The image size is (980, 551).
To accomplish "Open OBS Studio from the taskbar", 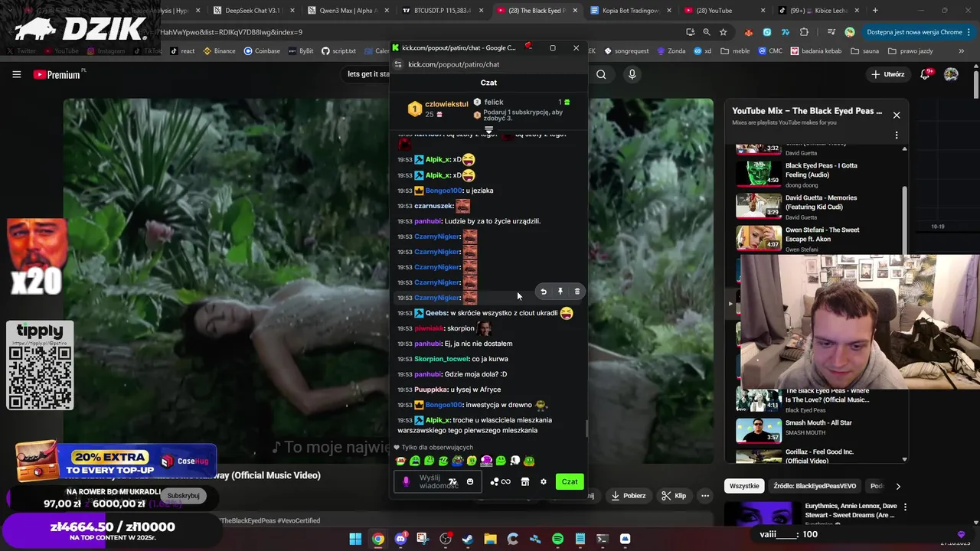I will pos(446,539).
